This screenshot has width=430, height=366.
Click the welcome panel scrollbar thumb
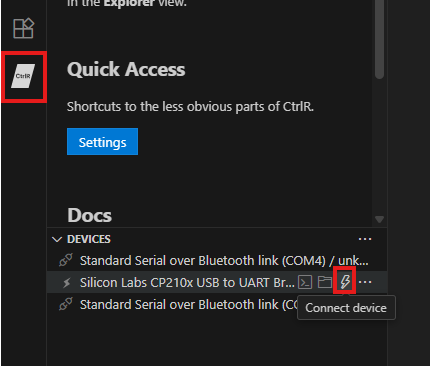(x=379, y=39)
